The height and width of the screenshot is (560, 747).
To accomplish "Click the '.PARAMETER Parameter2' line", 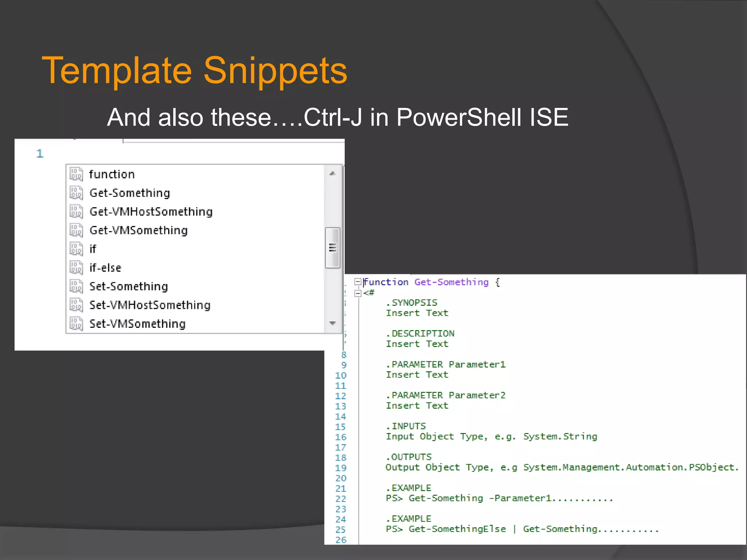I will [446, 395].
